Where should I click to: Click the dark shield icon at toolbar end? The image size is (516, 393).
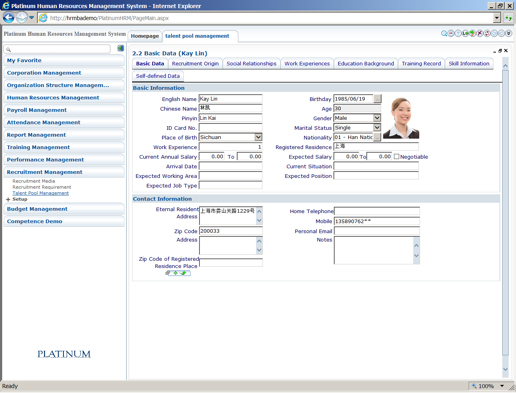tap(508, 33)
